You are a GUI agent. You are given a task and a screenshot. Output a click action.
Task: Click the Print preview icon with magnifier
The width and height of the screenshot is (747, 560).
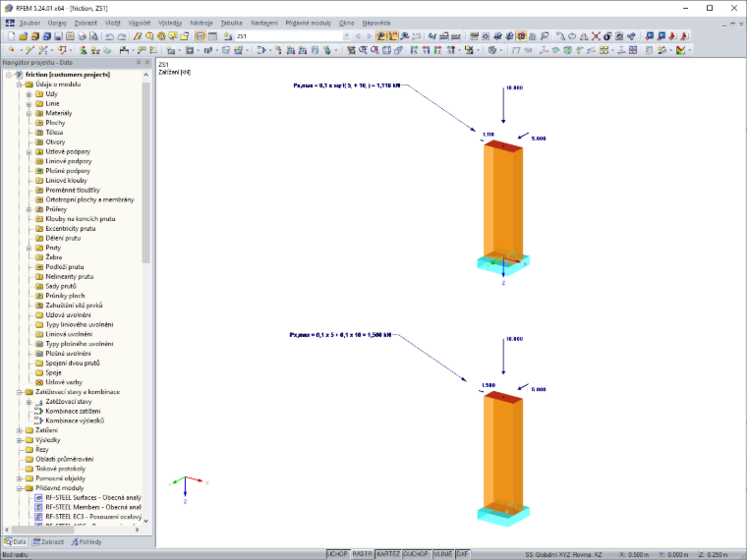coord(93,36)
